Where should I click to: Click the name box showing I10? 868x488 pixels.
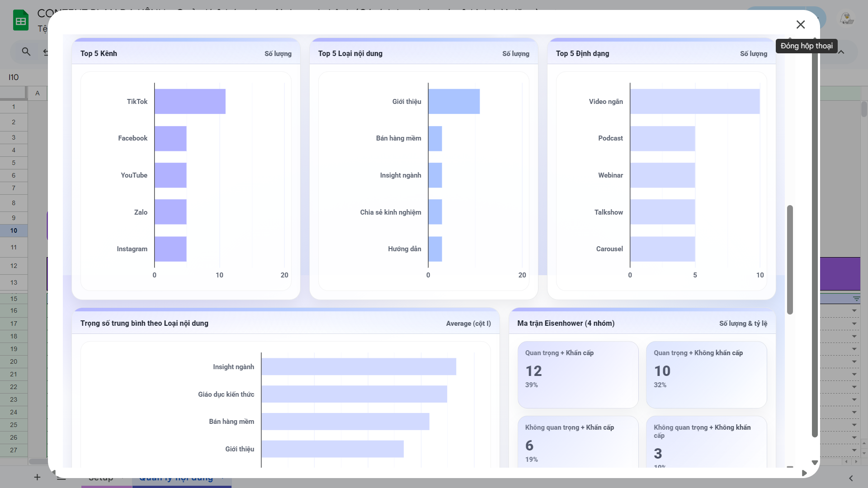tap(14, 77)
